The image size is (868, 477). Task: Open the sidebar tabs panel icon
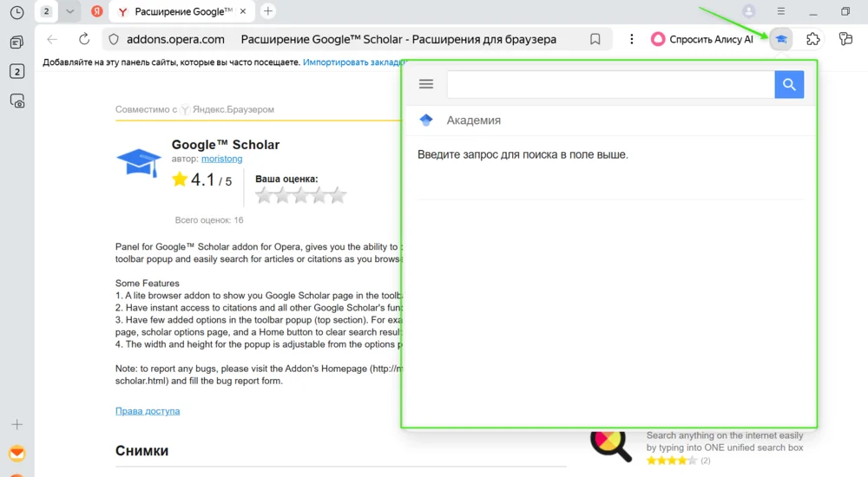pos(17,42)
